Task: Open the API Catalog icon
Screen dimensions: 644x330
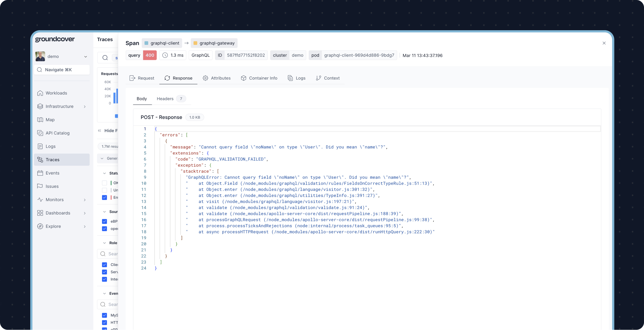Action: click(x=40, y=133)
